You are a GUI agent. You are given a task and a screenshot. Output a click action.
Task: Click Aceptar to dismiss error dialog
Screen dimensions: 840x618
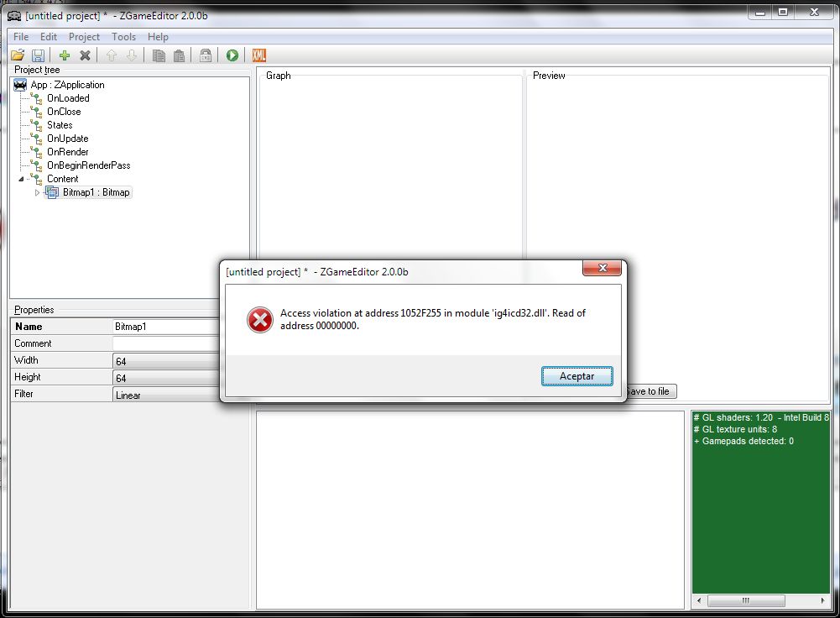[577, 376]
